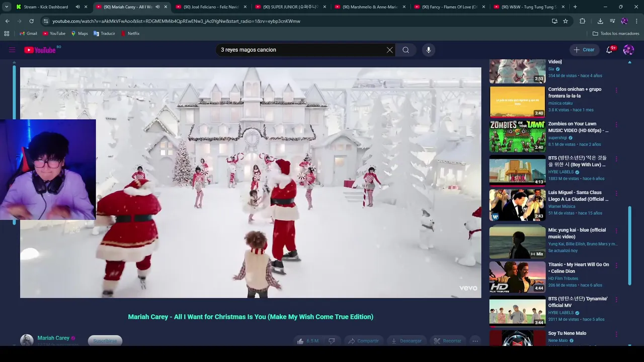The height and width of the screenshot is (362, 644).
Task: Run search with the magnifier button
Action: tap(406, 50)
